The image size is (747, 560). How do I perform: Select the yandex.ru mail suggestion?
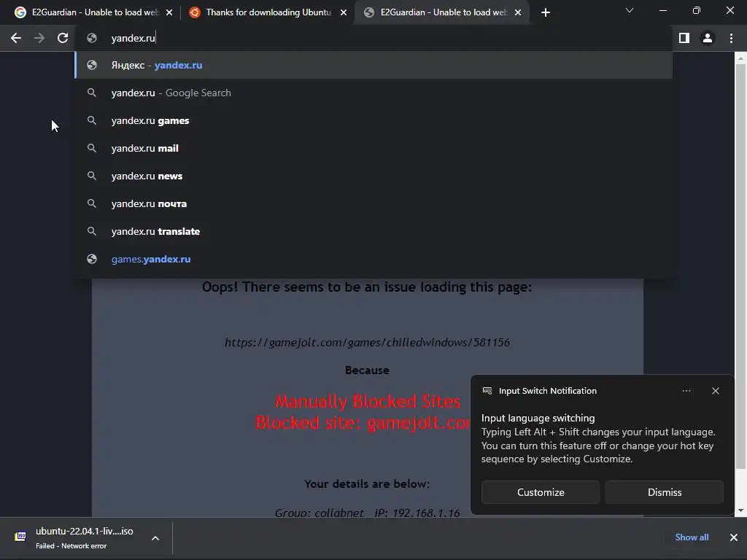374,148
